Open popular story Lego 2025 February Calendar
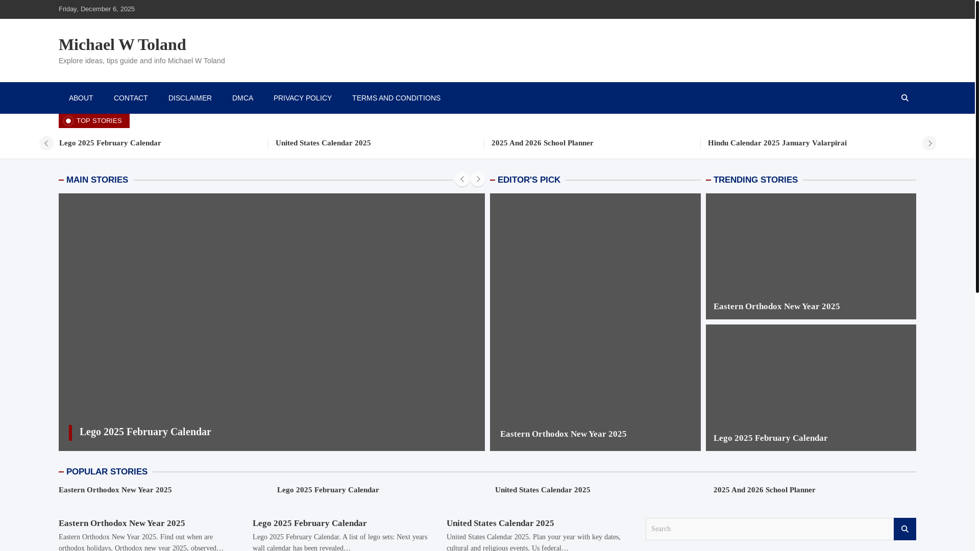The width and height of the screenshot is (980, 551). (328, 490)
